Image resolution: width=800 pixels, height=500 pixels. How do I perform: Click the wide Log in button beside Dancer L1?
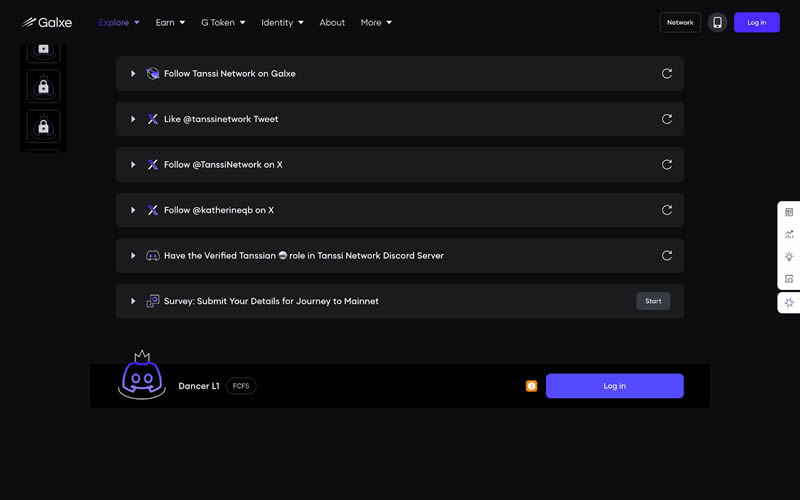click(614, 386)
